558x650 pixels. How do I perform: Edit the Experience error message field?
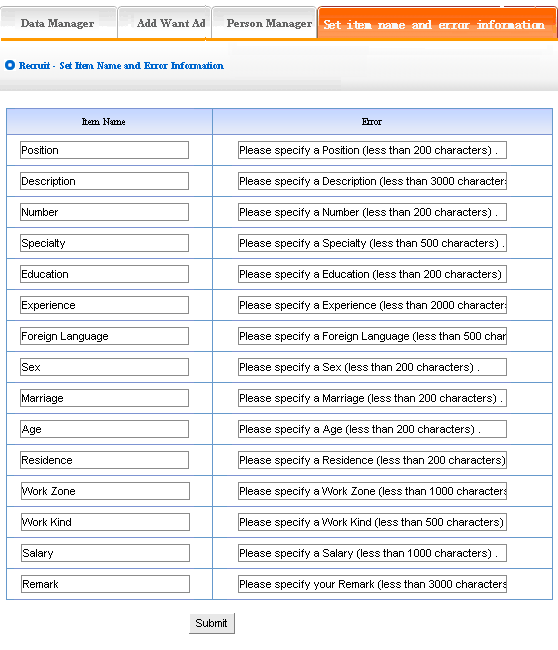point(372,305)
